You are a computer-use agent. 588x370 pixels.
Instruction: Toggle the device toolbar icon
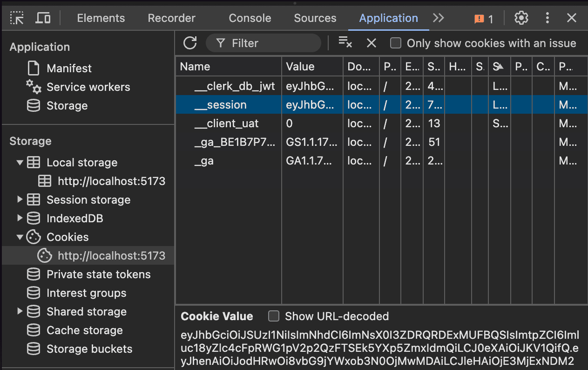coord(43,18)
